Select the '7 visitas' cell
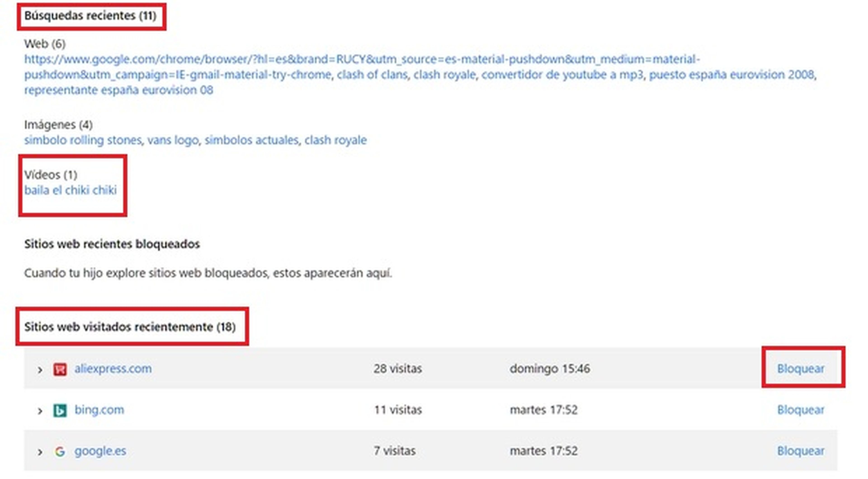This screenshot has height=479, width=868. [x=395, y=451]
